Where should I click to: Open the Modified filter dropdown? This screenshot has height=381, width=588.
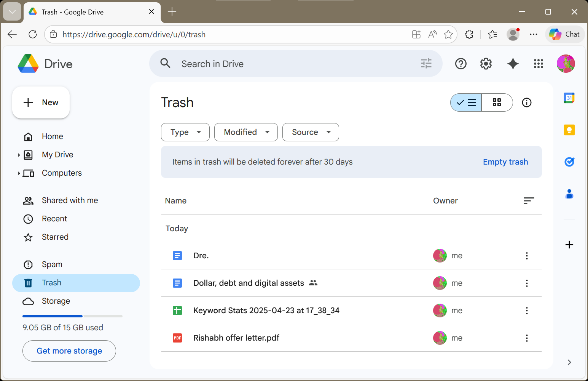pyautogui.click(x=246, y=132)
